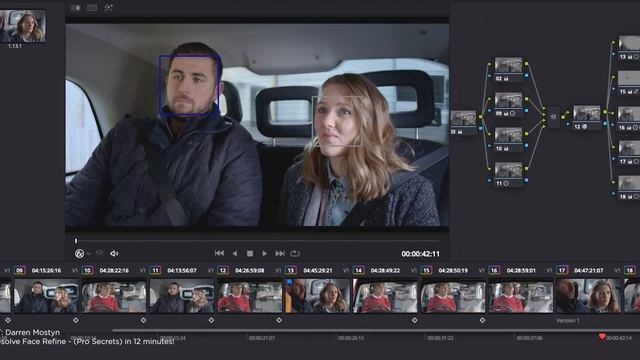Jump to last frame button
The image size is (640, 360).
click(280, 253)
